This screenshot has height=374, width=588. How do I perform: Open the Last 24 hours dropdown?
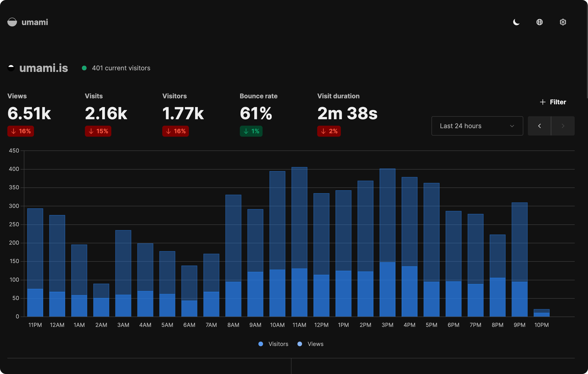pos(477,126)
